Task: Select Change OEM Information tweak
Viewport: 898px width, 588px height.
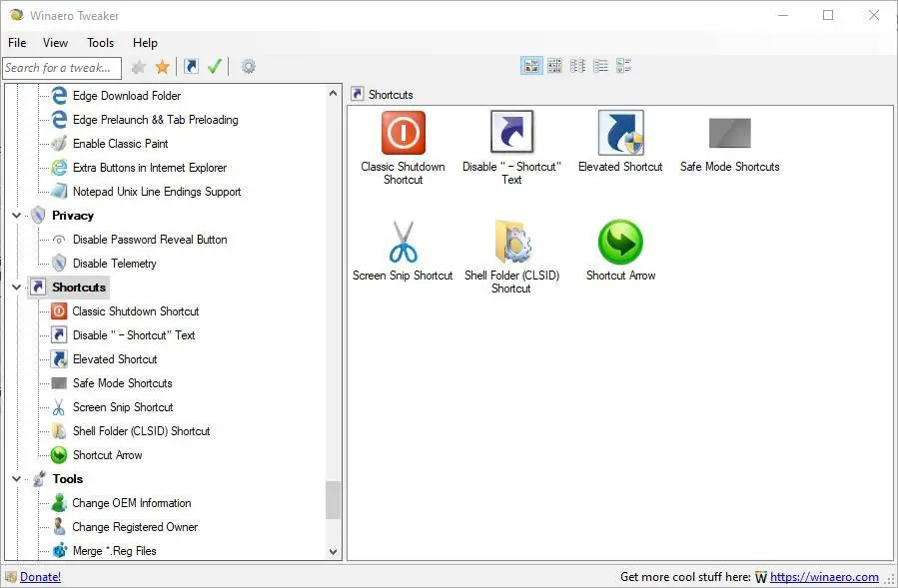Action: (x=131, y=503)
